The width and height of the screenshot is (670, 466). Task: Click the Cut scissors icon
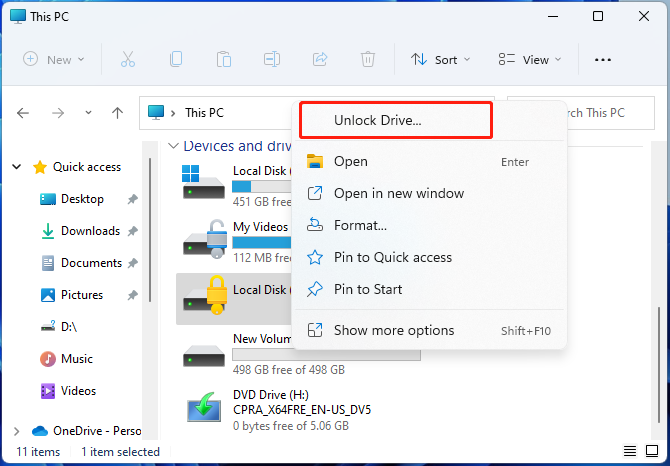point(128,59)
